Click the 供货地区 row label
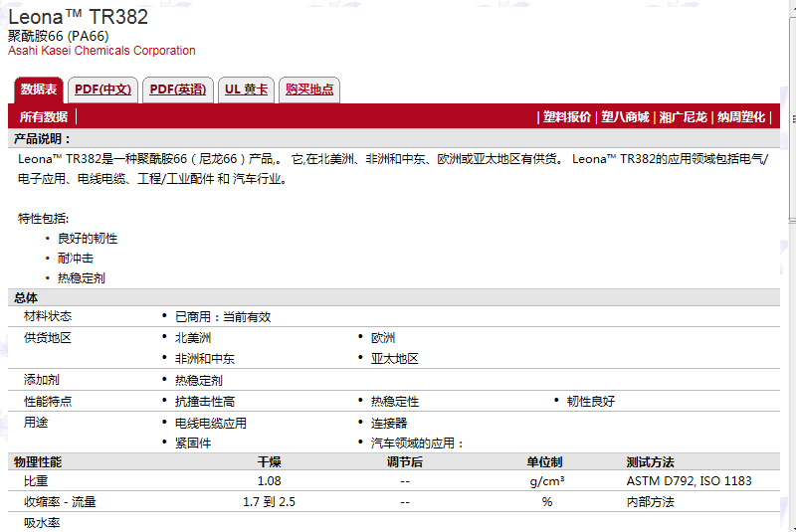This screenshot has width=796, height=532. [x=48, y=338]
